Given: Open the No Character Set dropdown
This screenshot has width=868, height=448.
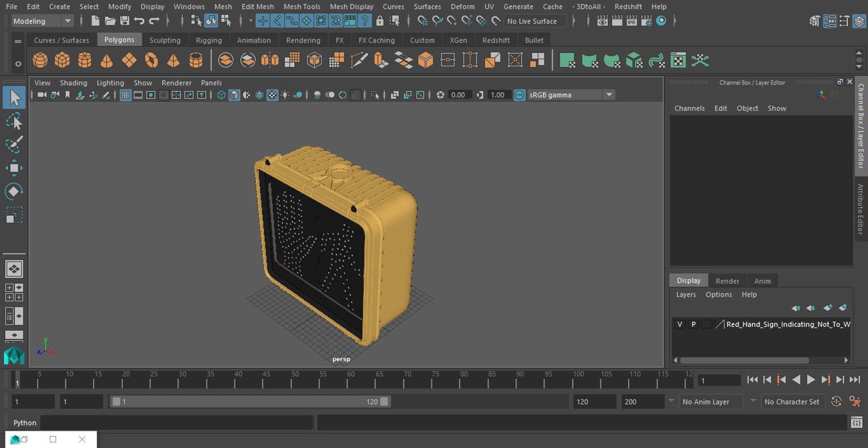Looking at the screenshot, I should click(792, 401).
